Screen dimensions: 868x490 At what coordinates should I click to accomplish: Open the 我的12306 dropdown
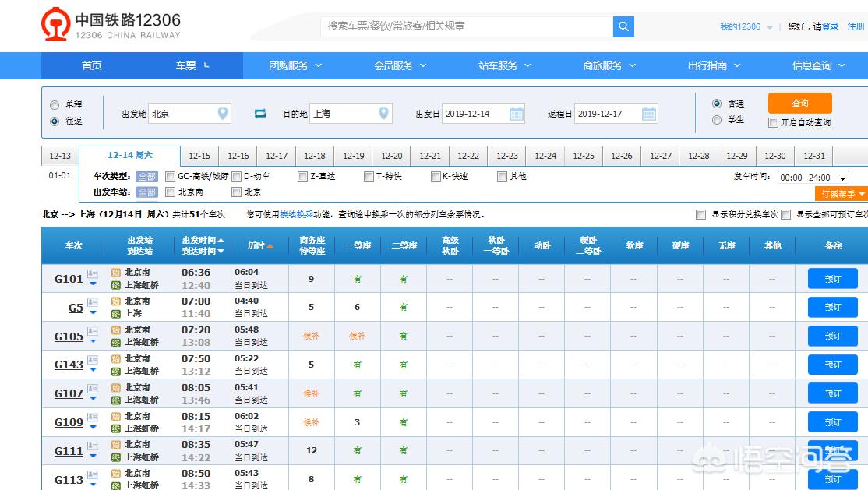pos(745,26)
